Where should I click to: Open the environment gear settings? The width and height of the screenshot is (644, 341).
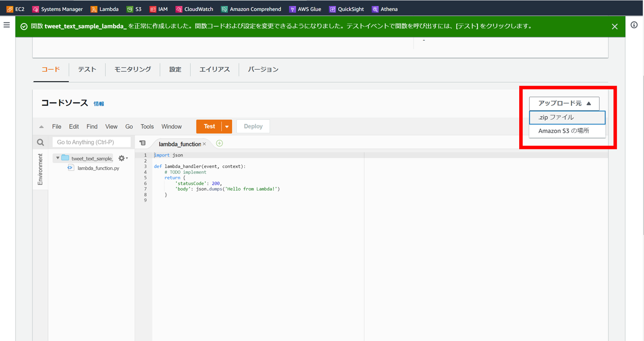coord(123,158)
